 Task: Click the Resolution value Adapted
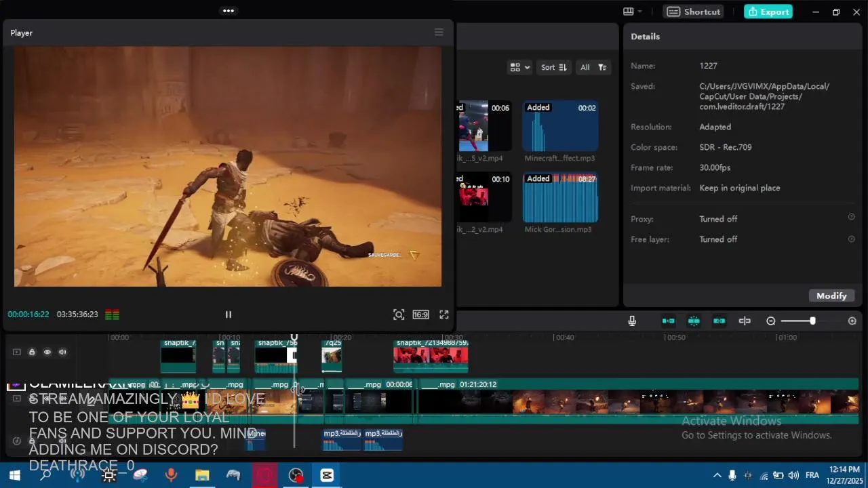point(715,127)
